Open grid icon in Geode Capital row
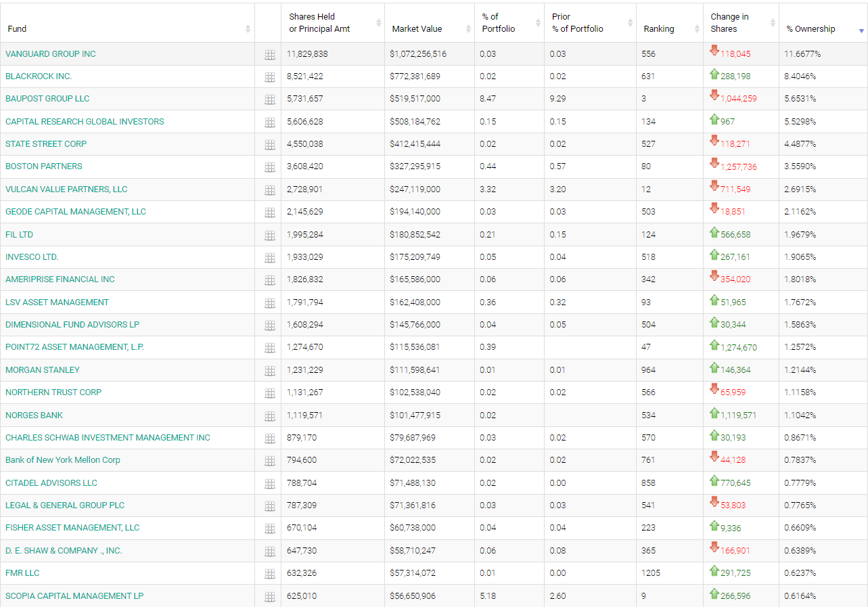Screen dimensions: 868x607 pos(269,212)
